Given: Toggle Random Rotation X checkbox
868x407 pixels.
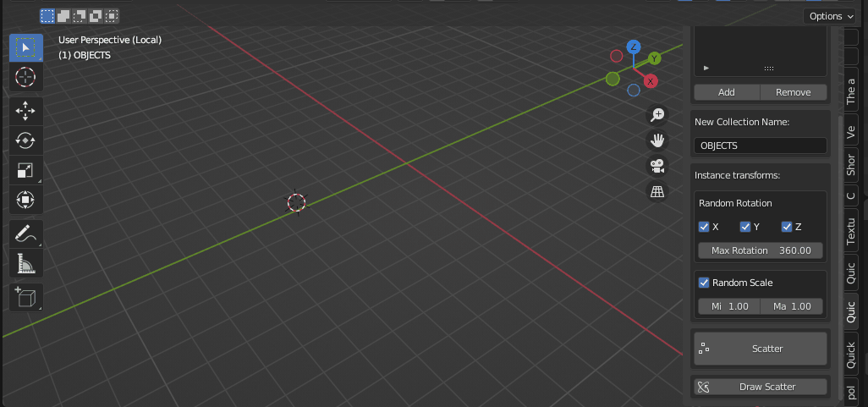Looking at the screenshot, I should (704, 227).
